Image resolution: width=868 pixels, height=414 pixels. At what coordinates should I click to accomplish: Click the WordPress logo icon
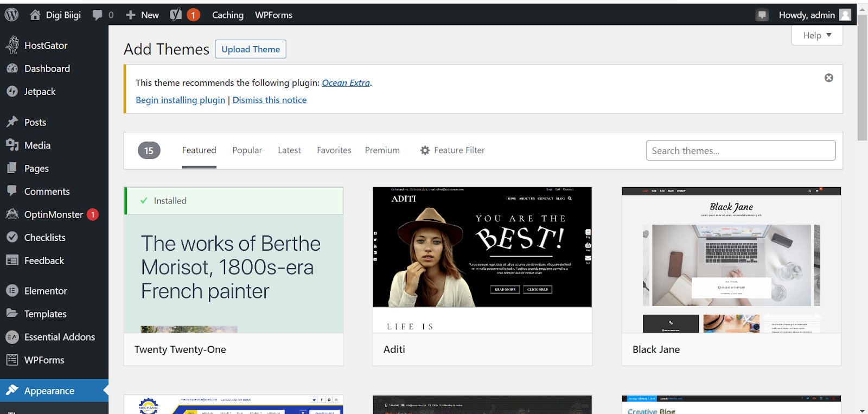click(12, 15)
